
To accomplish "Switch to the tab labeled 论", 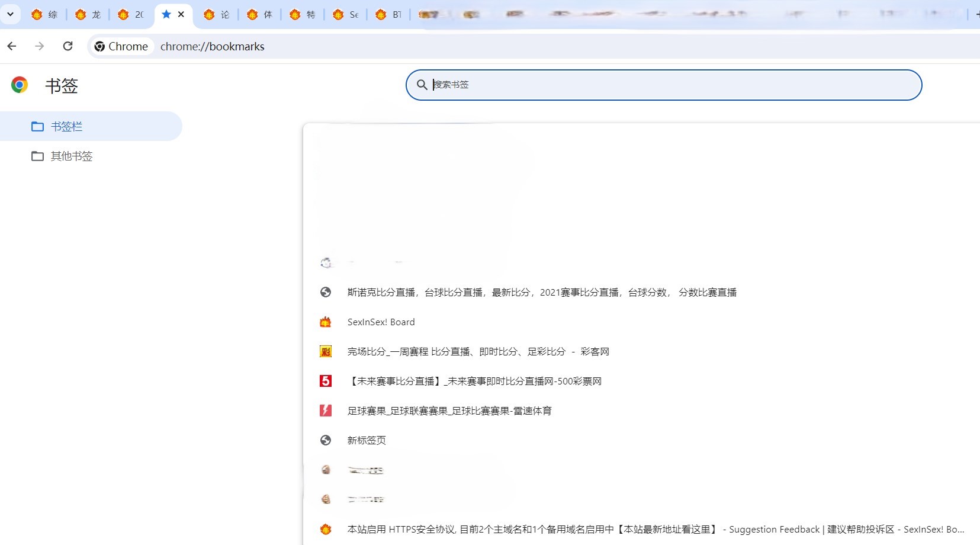I will 217,15.
